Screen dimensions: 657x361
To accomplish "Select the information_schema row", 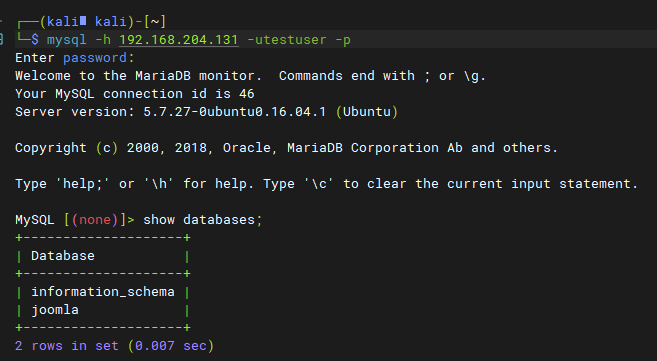I will pos(103,291).
